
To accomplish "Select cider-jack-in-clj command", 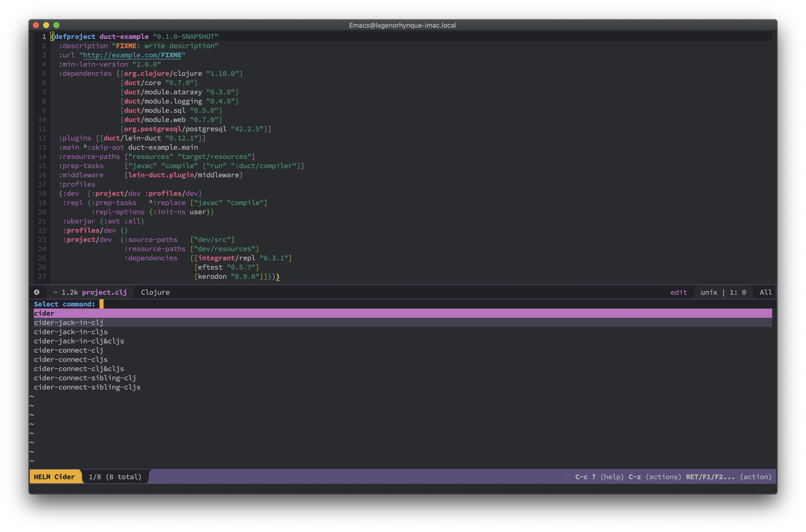I will (x=68, y=323).
